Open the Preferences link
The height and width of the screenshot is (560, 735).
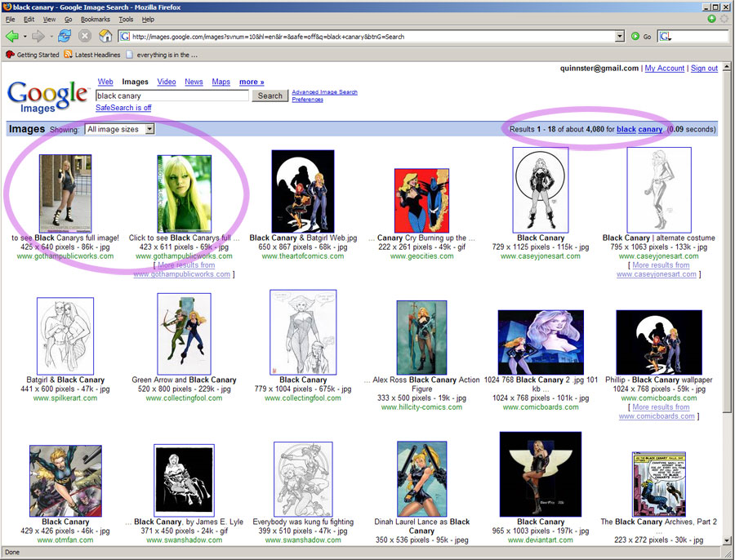[308, 100]
